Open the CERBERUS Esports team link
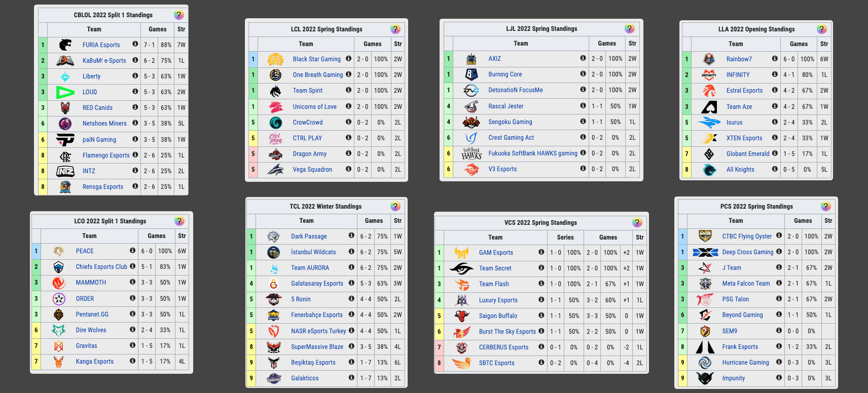This screenshot has width=868, height=393. pyautogui.click(x=504, y=347)
